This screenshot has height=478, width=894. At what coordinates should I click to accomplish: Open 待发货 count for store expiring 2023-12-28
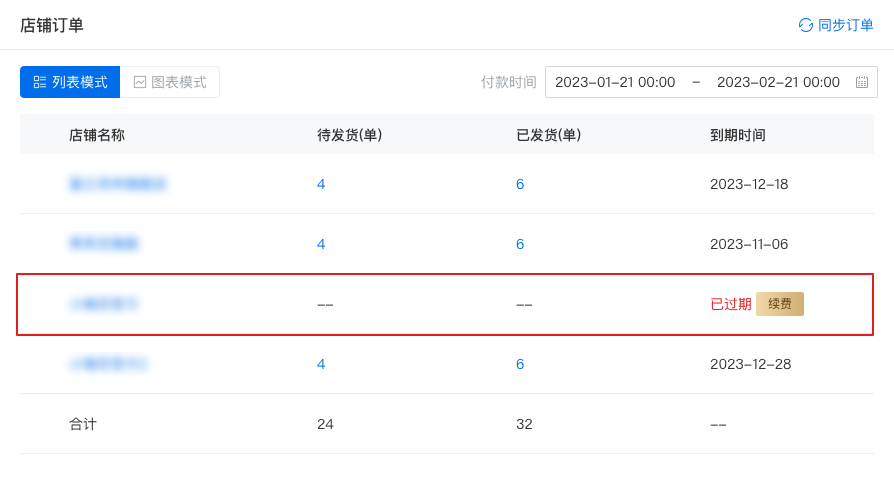321,364
